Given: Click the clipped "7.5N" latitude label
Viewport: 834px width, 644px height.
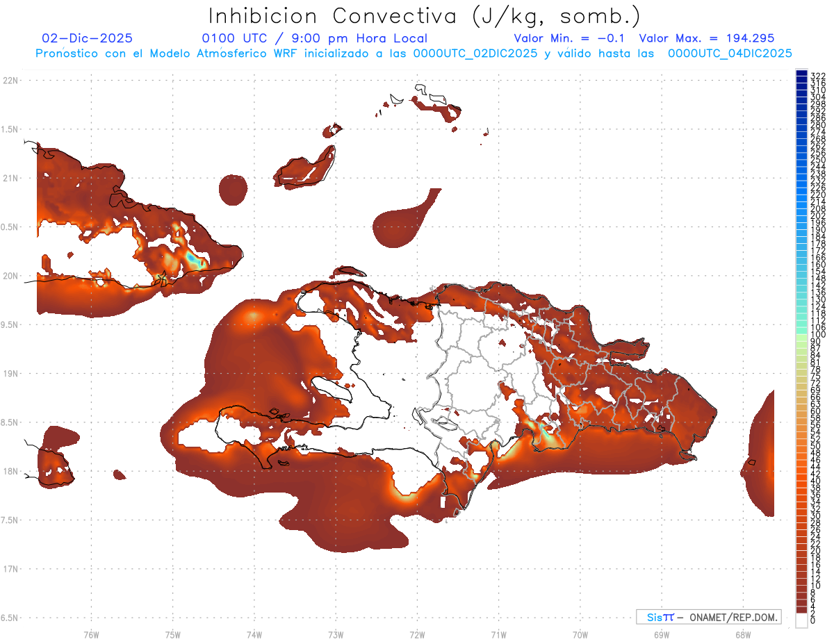Looking at the screenshot, I should point(10,520).
